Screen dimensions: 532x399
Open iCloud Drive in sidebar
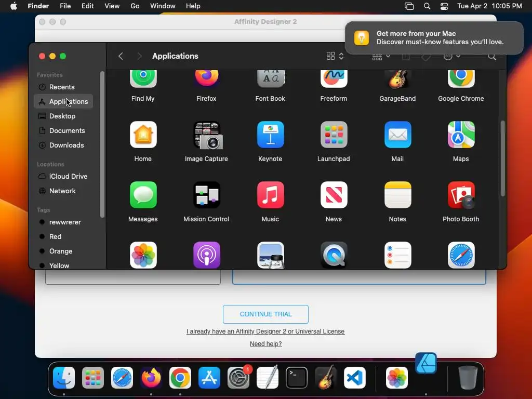click(63, 177)
